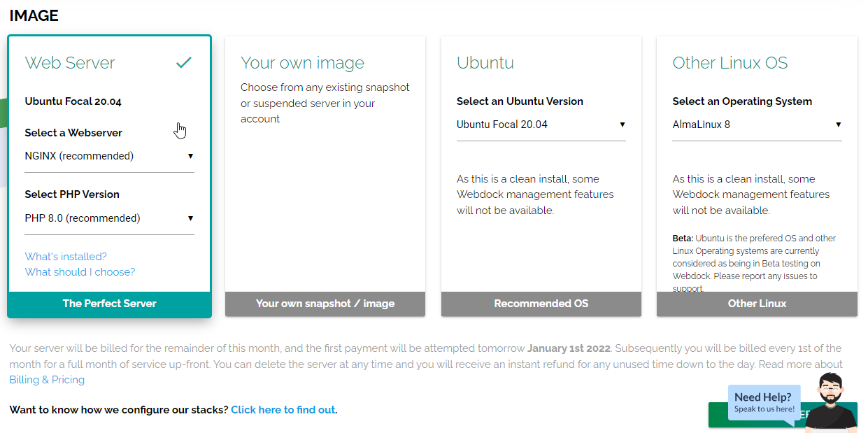Screen dimensions: 868x433
Task: Open the Billing & Pricing link
Action: click(47, 380)
